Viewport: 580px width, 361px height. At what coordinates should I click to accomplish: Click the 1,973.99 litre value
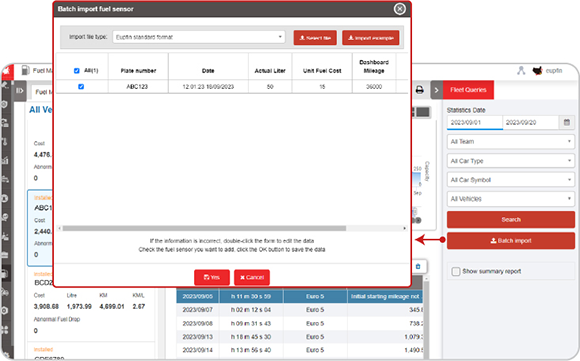(79, 307)
